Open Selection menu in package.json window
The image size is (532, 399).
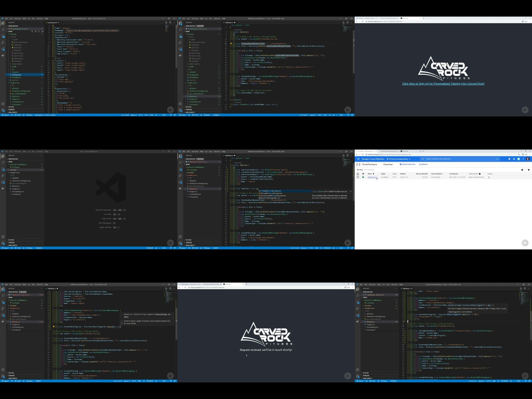tap(17, 19)
